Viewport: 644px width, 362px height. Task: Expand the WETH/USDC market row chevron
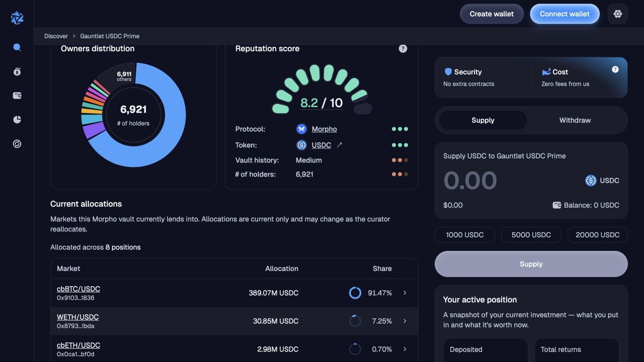[x=405, y=321]
